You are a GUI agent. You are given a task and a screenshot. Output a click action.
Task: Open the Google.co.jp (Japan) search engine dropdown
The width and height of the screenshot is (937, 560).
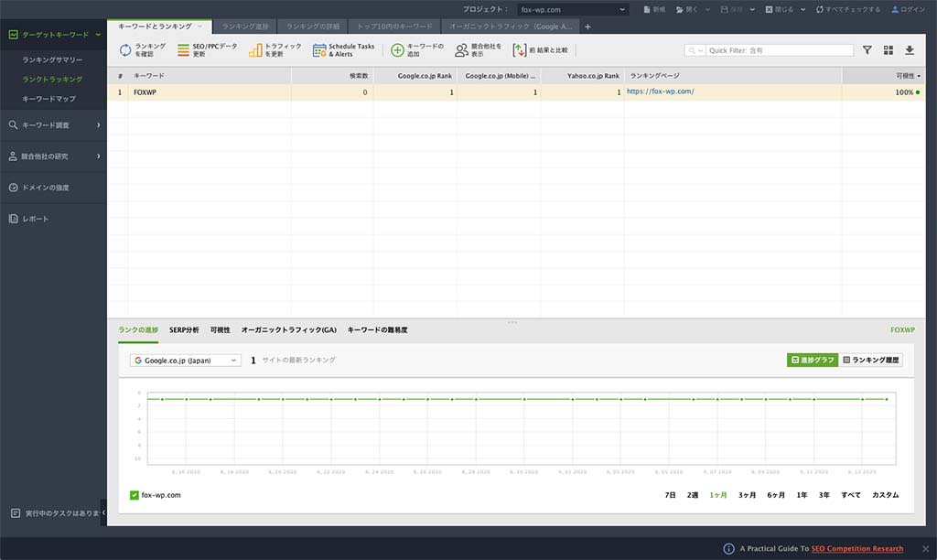click(x=185, y=361)
